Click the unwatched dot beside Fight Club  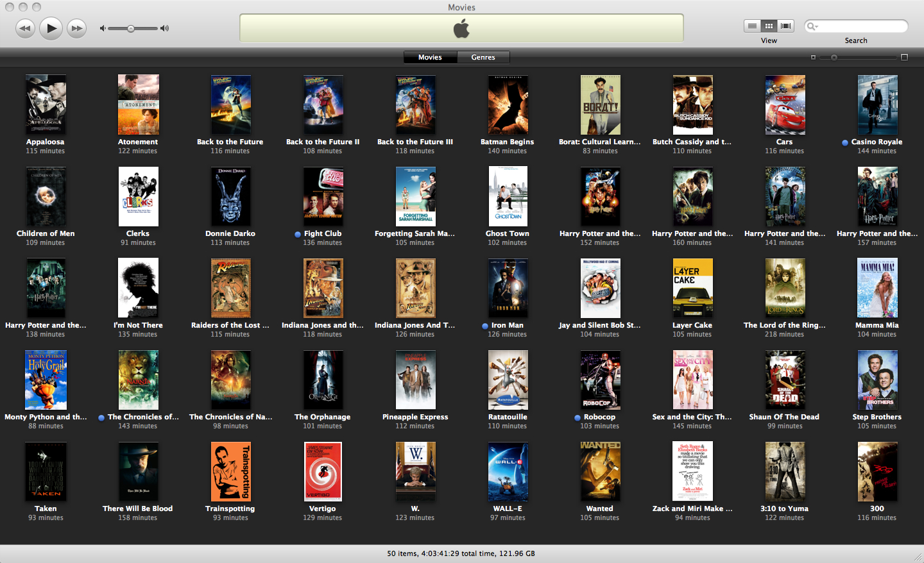point(298,234)
